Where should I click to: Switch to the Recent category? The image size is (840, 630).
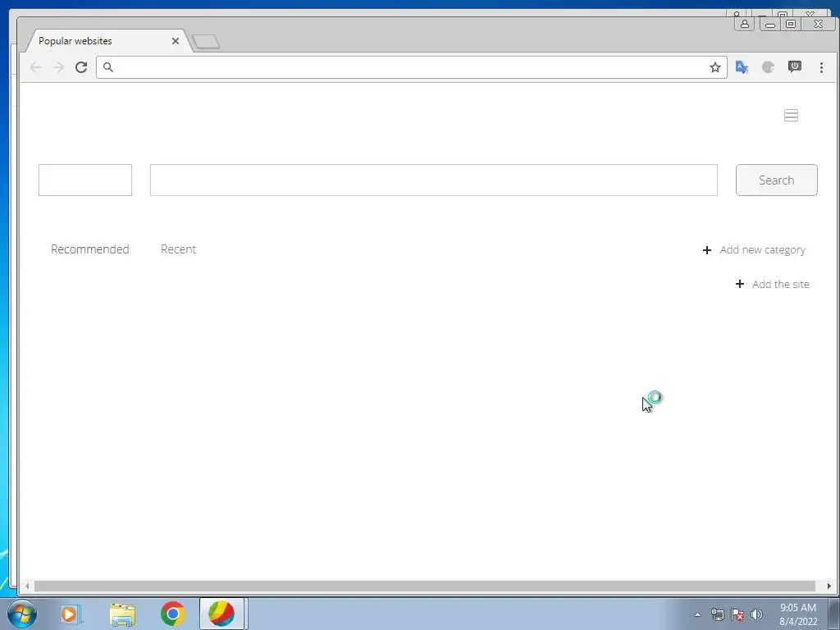178,249
